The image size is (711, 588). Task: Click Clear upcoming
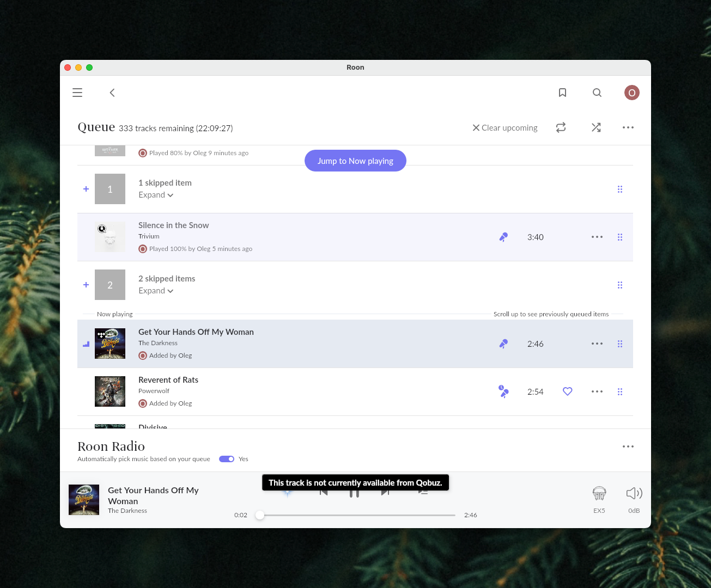(505, 128)
